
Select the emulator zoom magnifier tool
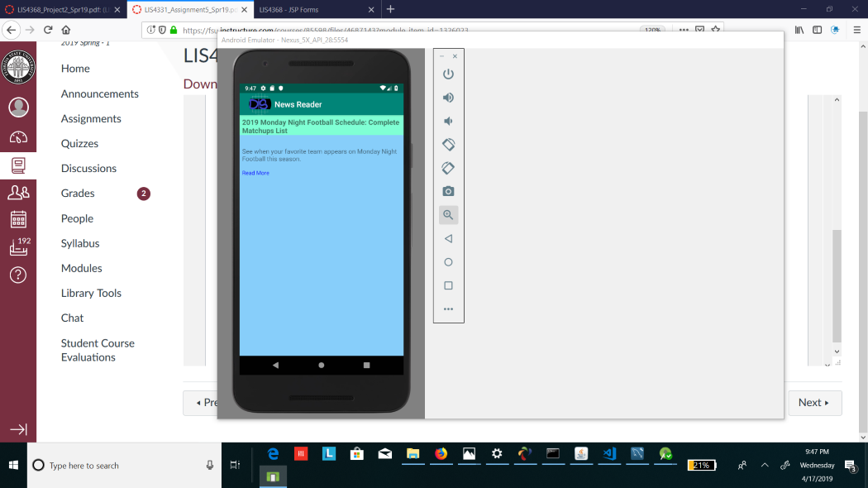click(448, 215)
